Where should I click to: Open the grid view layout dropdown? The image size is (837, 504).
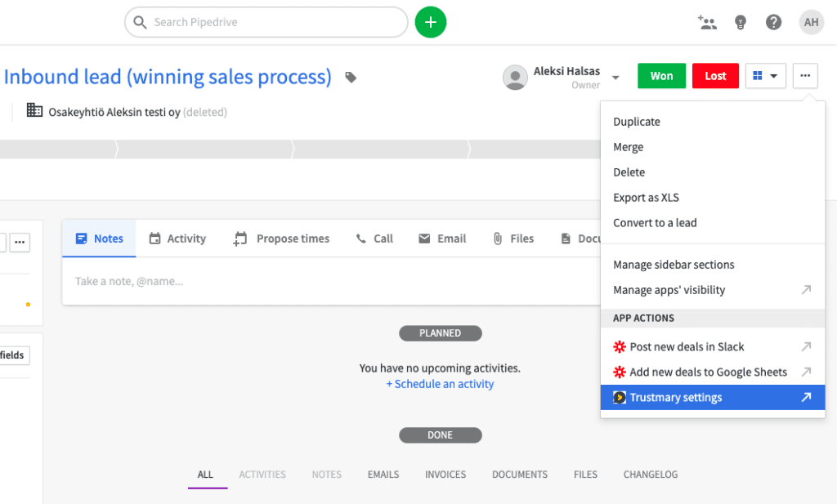765,76
